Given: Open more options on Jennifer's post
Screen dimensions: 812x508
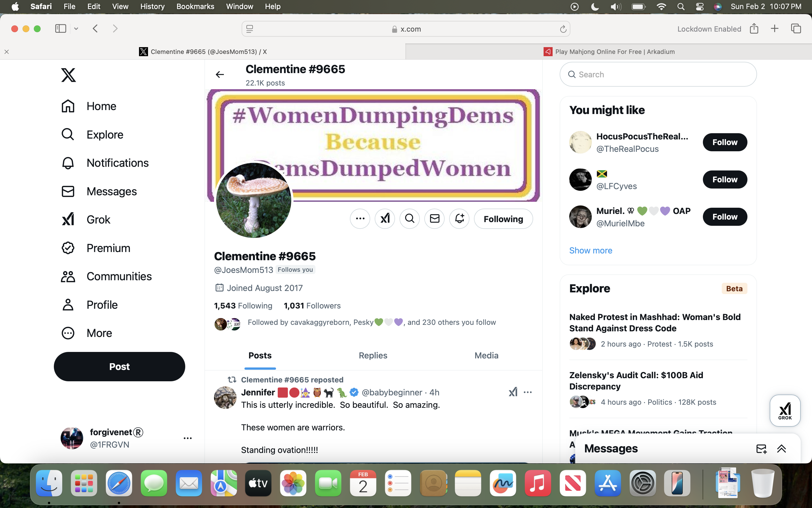Looking at the screenshot, I should 528,392.
